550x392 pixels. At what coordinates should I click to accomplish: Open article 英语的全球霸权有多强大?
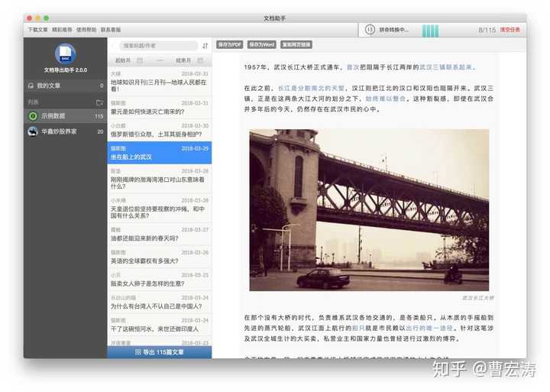point(160,257)
